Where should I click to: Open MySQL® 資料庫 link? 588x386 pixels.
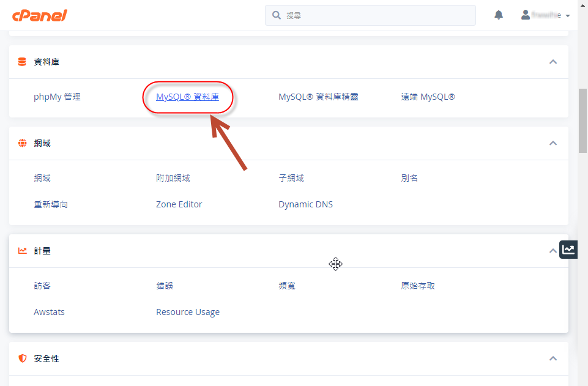pyautogui.click(x=187, y=97)
